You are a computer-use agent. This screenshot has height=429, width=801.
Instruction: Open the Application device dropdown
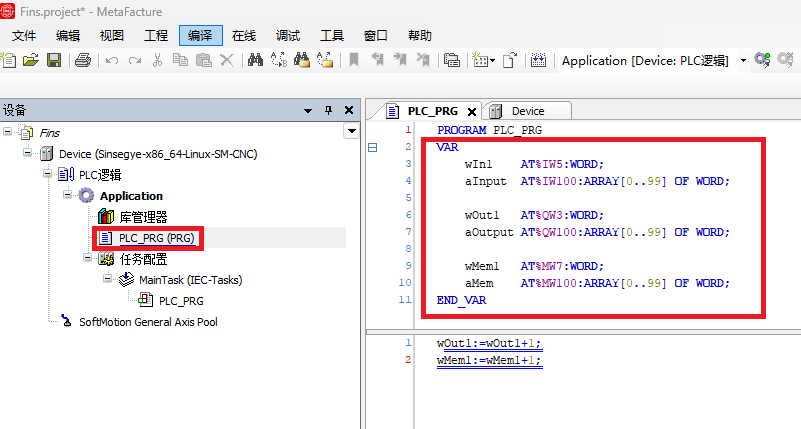point(743,61)
